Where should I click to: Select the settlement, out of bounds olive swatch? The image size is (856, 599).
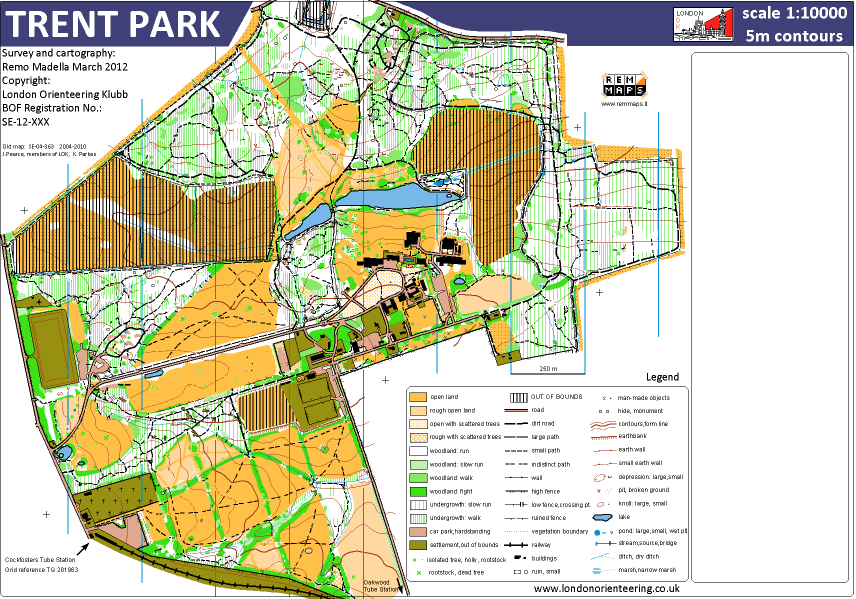point(417,544)
